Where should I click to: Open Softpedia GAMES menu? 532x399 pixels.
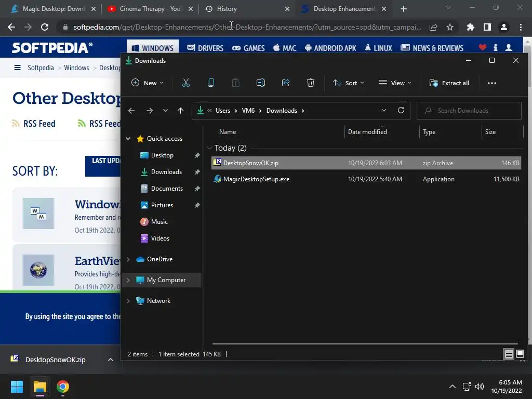click(248, 48)
